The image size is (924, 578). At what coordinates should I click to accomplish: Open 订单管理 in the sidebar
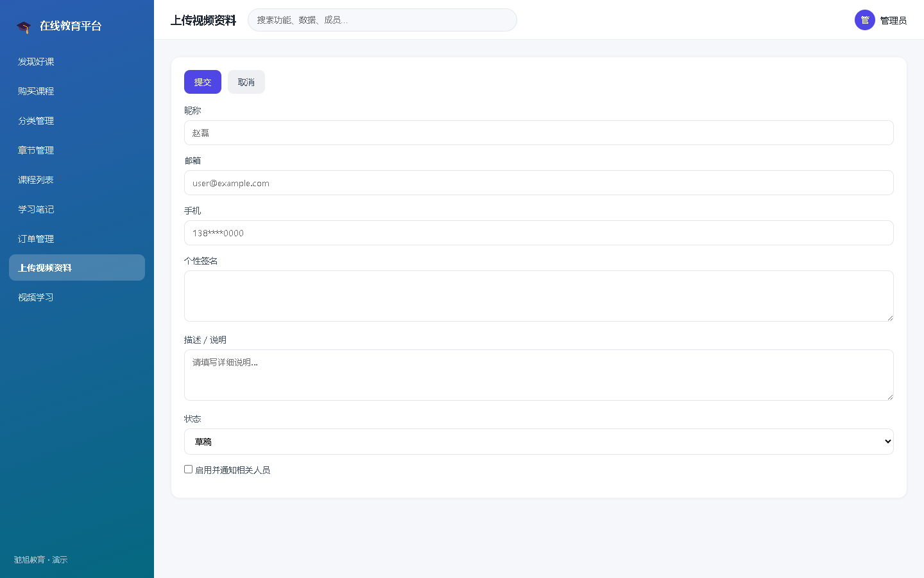click(77, 239)
